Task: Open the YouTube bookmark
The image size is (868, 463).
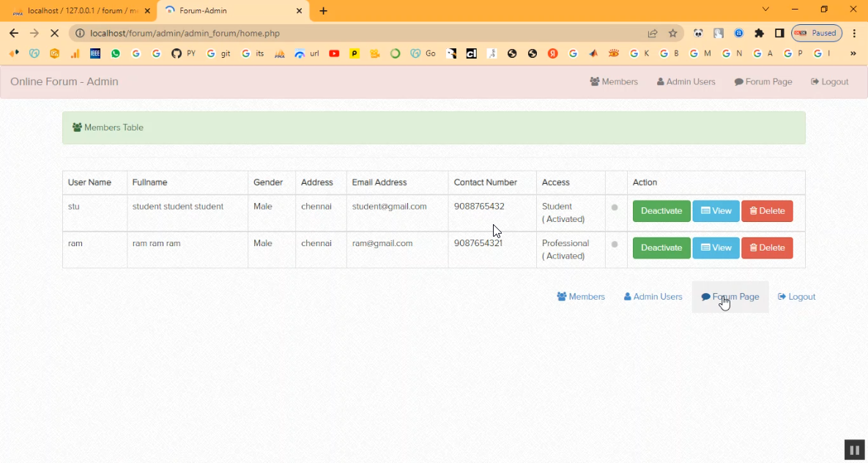Action: click(334, 53)
